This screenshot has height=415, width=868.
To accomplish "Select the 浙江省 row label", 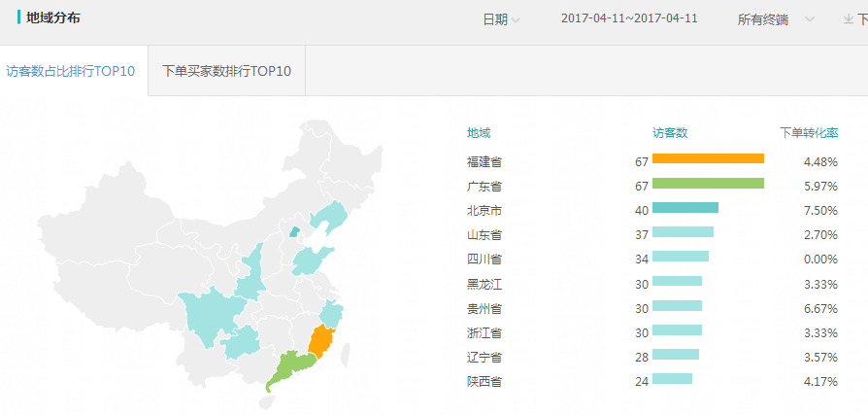I will [x=484, y=333].
